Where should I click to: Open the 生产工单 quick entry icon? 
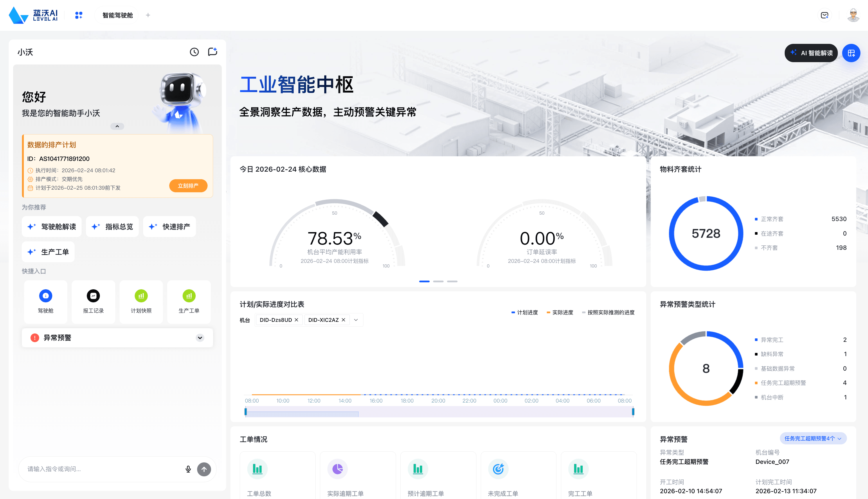pos(189,295)
